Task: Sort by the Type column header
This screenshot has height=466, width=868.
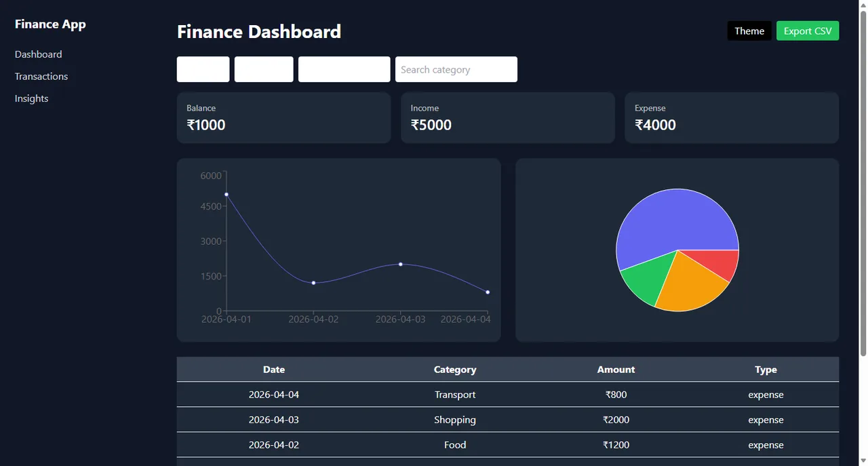Action: click(x=766, y=370)
